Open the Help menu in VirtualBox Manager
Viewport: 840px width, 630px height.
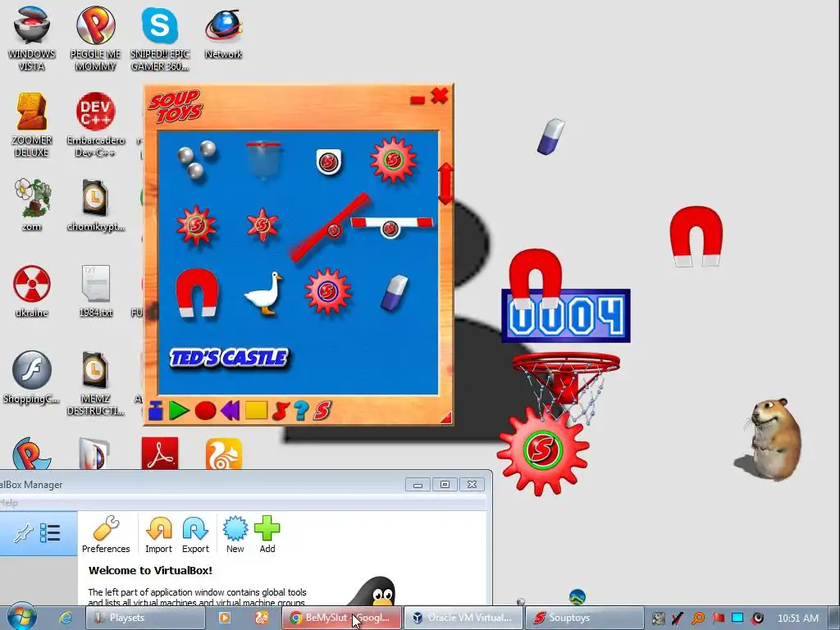(x=8, y=503)
